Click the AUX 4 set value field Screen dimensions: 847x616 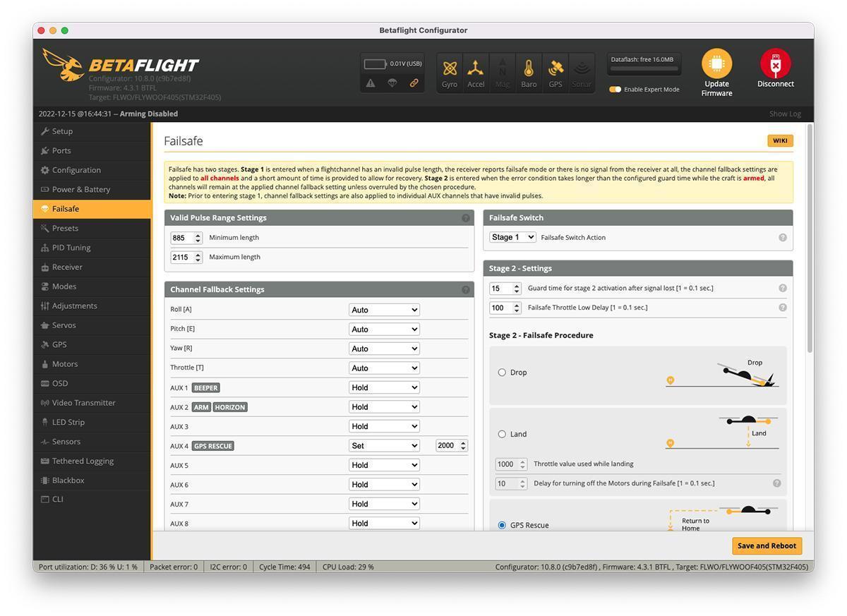click(452, 446)
